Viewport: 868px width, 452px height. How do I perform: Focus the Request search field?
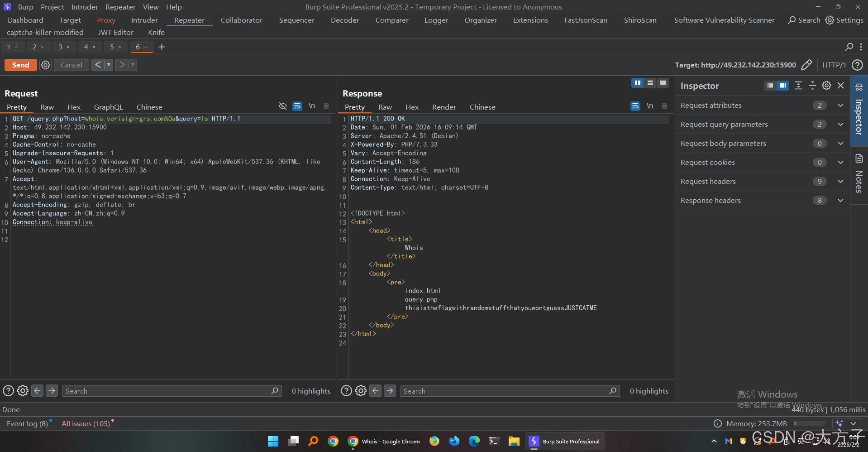pos(172,391)
